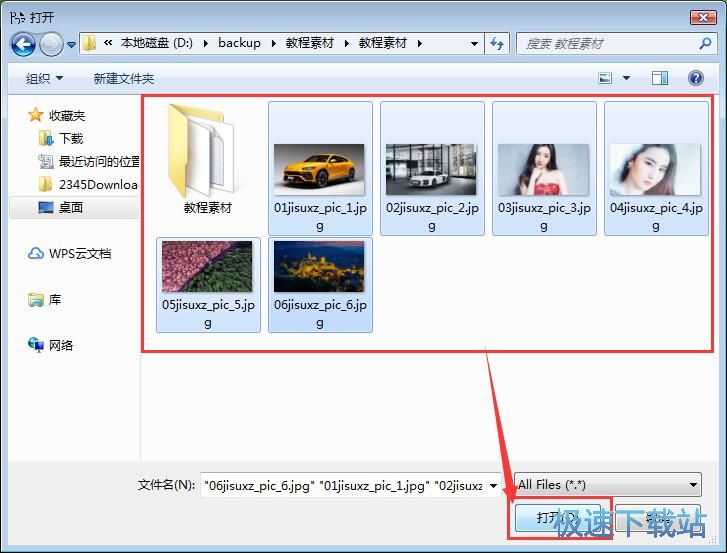Open the All Files (*.*) type dropdown

point(607,485)
